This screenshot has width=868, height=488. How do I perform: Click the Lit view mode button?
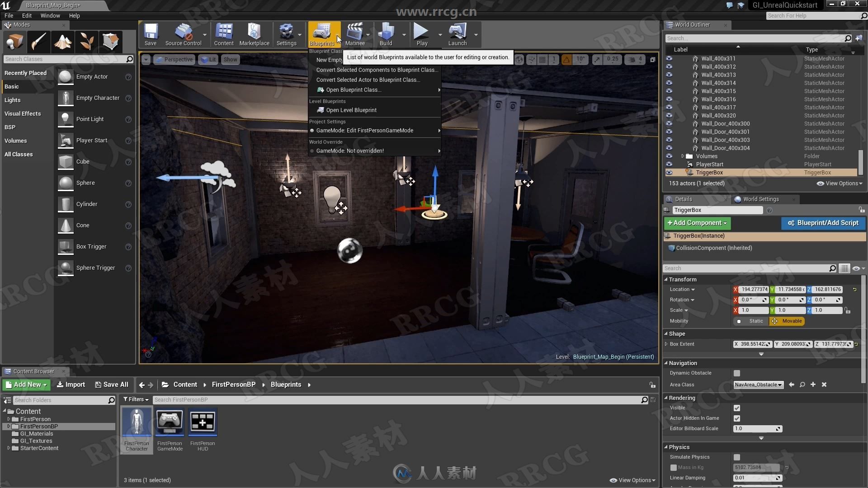pos(208,60)
